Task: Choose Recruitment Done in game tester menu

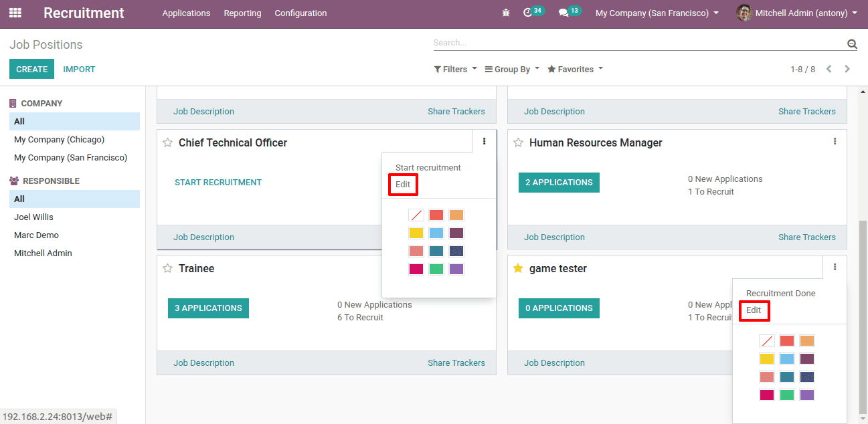Action: (780, 294)
